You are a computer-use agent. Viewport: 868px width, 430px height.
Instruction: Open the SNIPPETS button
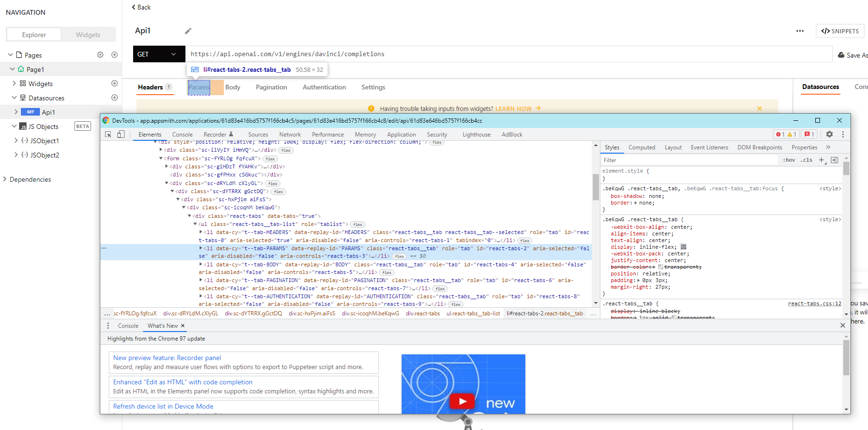click(x=840, y=31)
